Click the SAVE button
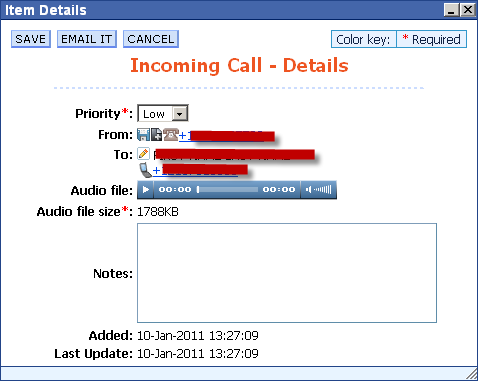This screenshot has height=381, width=478. click(x=31, y=39)
